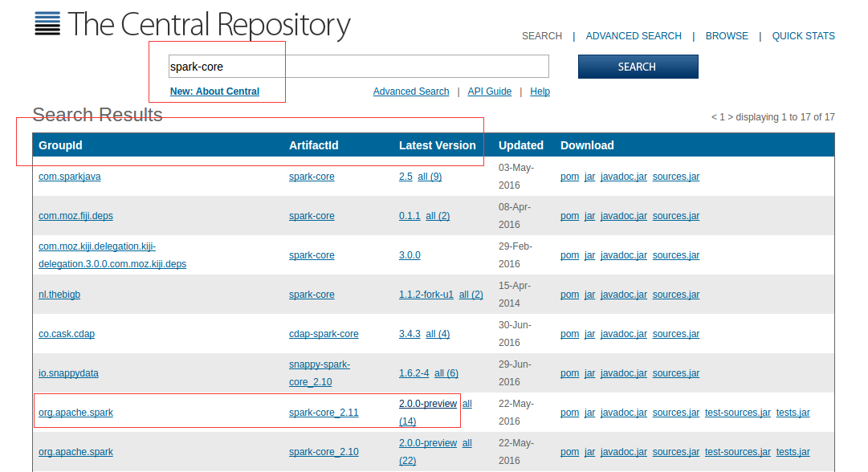Go to the BROWSE top menu item

click(x=727, y=36)
